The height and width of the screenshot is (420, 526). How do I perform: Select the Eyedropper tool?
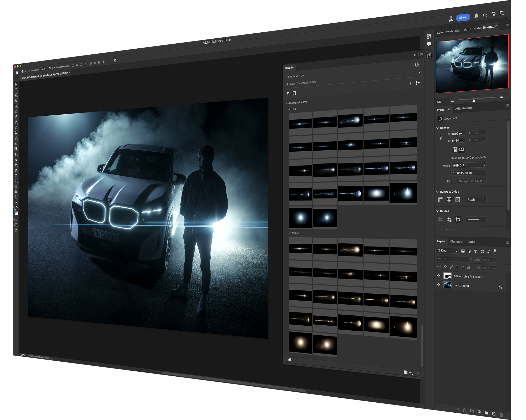pos(16,117)
